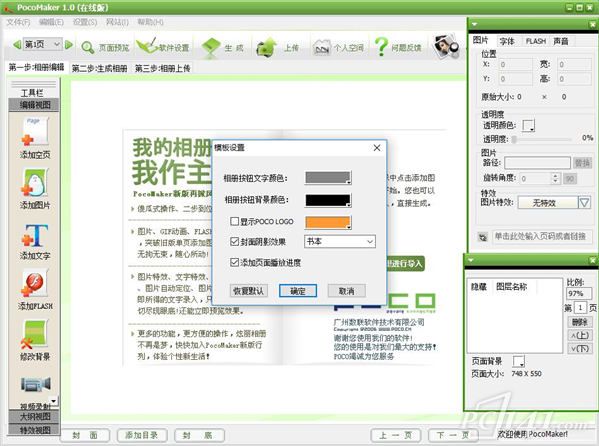This screenshot has width=599, height=446.
Task: Open the 第1页 page selector dropdown
Action: 57,44
